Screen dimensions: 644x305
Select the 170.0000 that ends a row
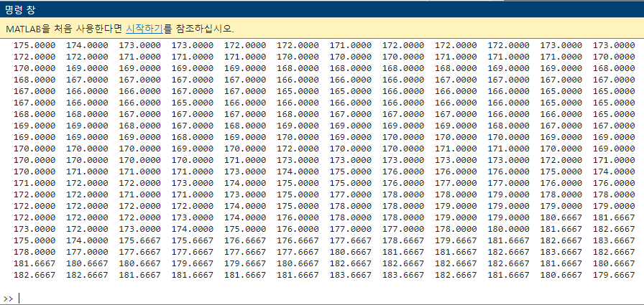(614, 57)
